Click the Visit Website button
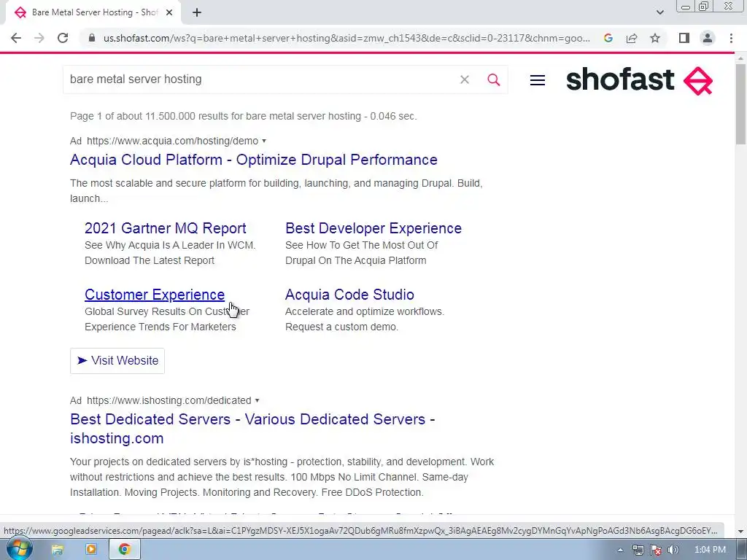This screenshot has height=560, width=747. point(117,360)
